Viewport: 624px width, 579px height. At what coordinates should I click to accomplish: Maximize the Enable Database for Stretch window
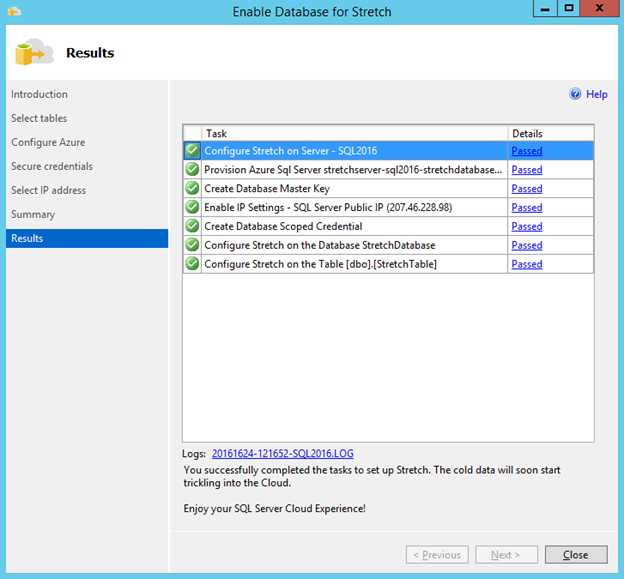point(569,8)
